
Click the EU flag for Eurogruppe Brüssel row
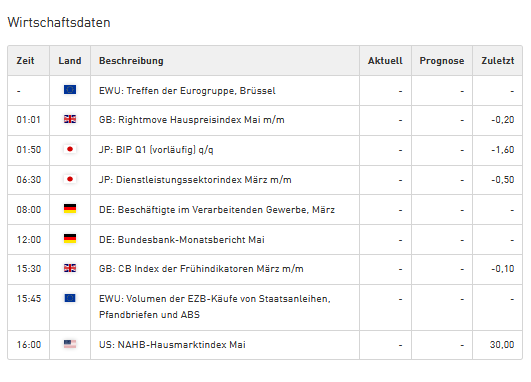point(70,89)
